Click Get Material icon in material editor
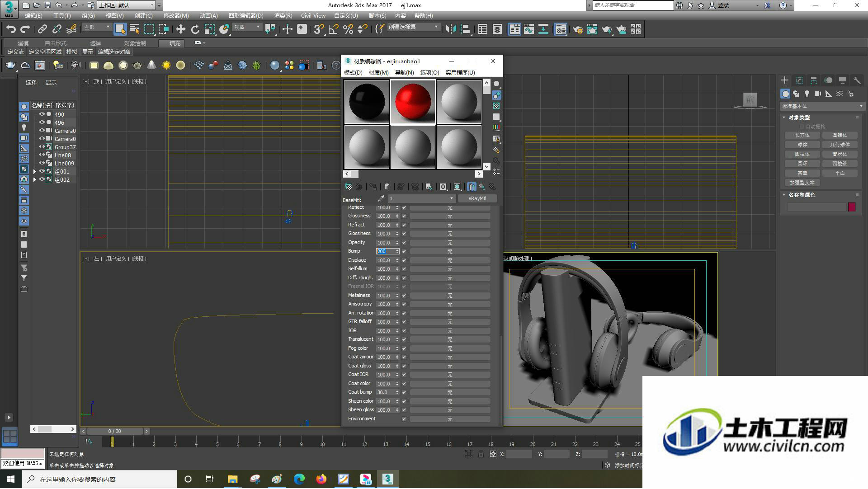The width and height of the screenshot is (868, 489). pos(348,187)
